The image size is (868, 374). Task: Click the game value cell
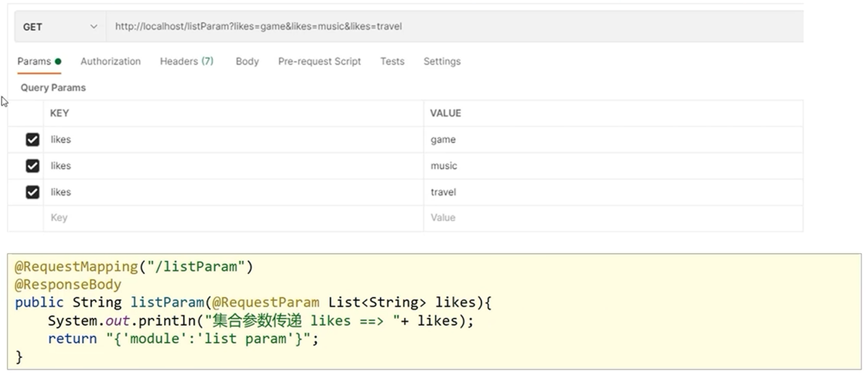point(613,139)
